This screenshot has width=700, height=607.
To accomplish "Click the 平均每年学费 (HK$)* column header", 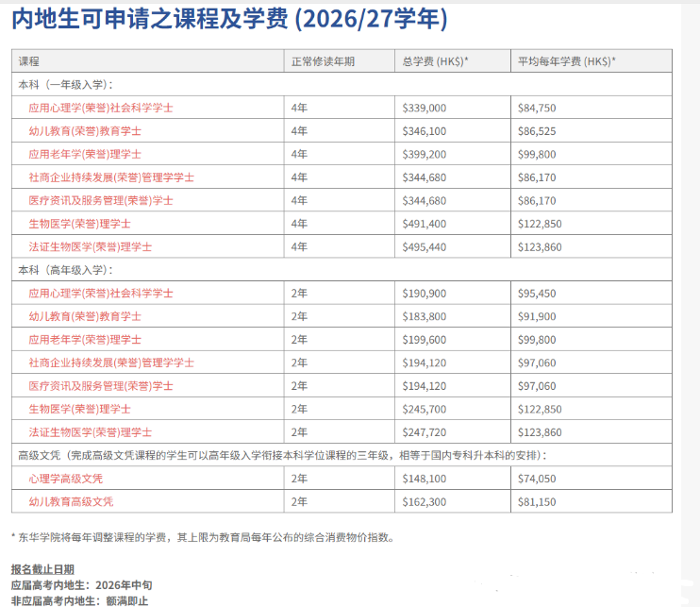I will click(566, 61).
